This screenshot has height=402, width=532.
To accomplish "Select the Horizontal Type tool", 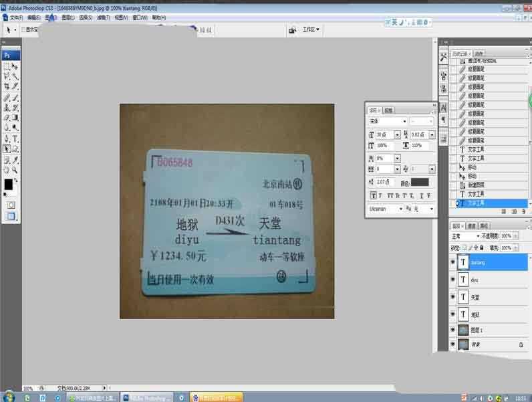I will click(15, 138).
